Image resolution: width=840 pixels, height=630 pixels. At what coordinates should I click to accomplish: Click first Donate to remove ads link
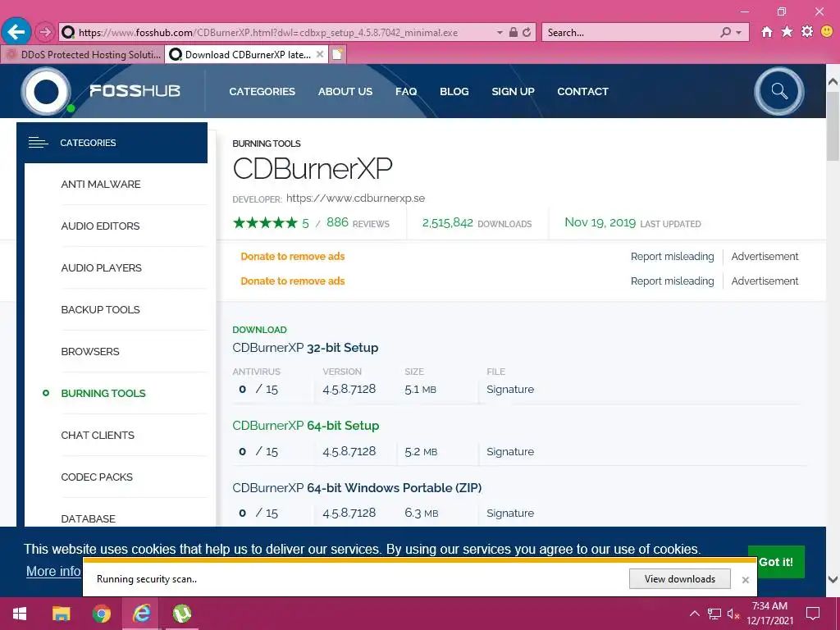[x=293, y=257]
